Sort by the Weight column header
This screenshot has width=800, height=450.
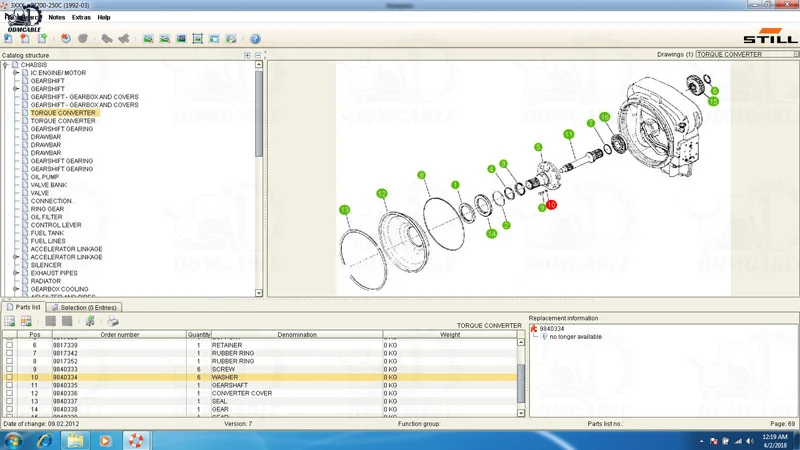(x=449, y=335)
